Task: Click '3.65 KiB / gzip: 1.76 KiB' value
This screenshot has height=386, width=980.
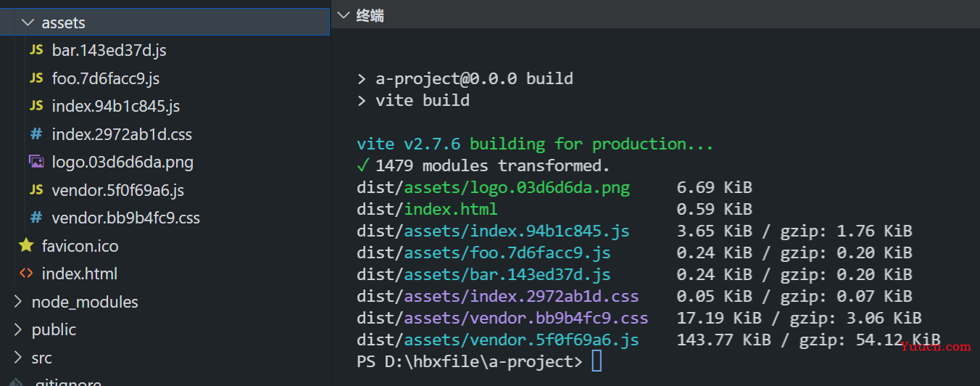Action: 794,231
